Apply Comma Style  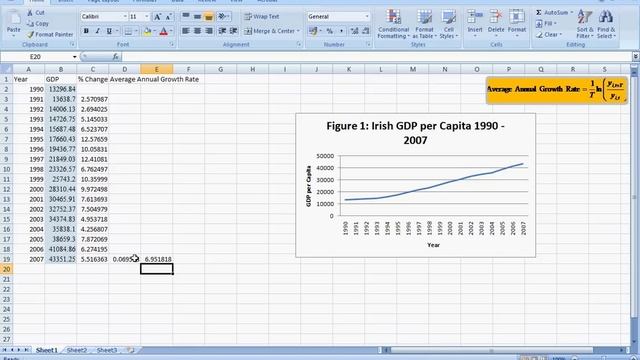341,31
